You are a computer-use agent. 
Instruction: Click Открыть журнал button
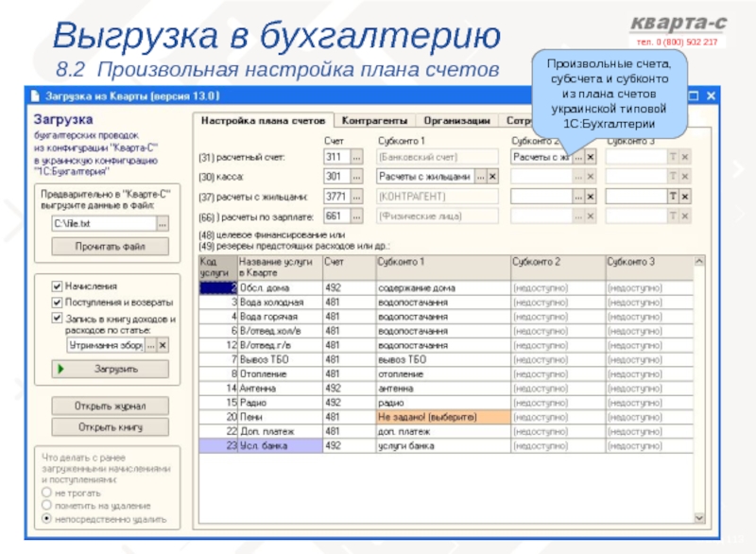110,406
